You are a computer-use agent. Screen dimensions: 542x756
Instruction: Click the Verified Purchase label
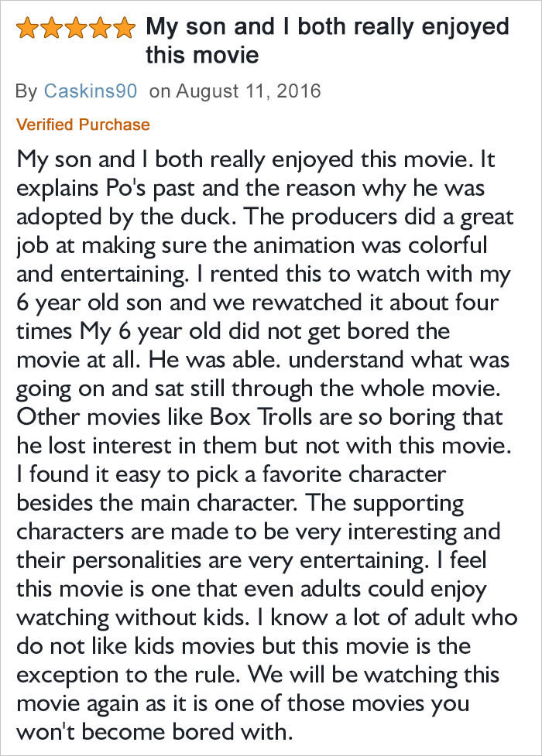tap(83, 125)
